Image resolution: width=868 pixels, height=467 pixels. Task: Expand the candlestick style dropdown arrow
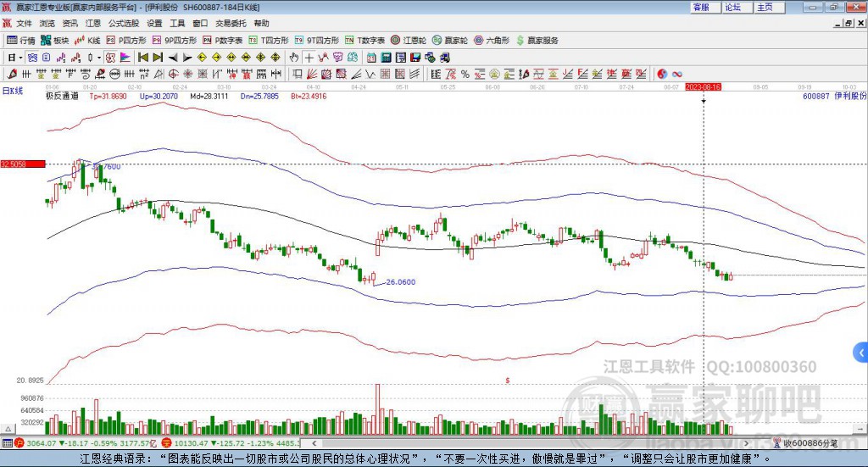coord(99,58)
